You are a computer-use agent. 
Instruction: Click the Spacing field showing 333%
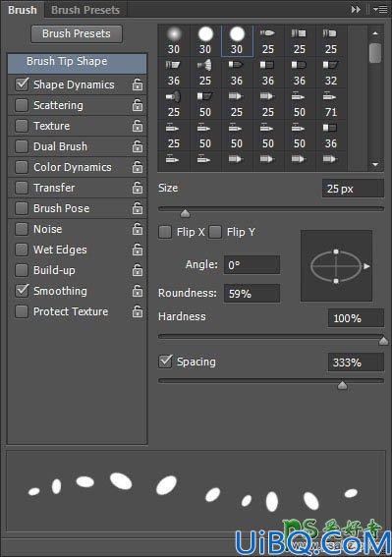pyautogui.click(x=356, y=362)
